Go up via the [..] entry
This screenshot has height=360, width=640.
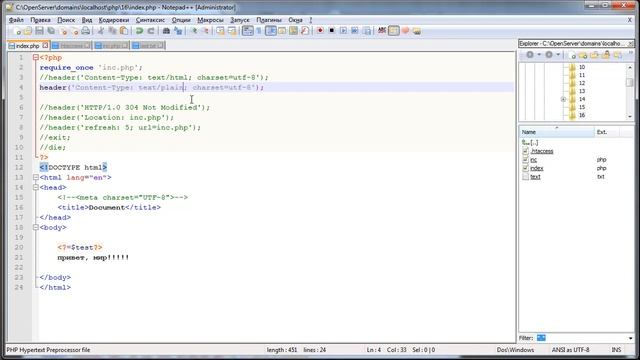(530, 142)
